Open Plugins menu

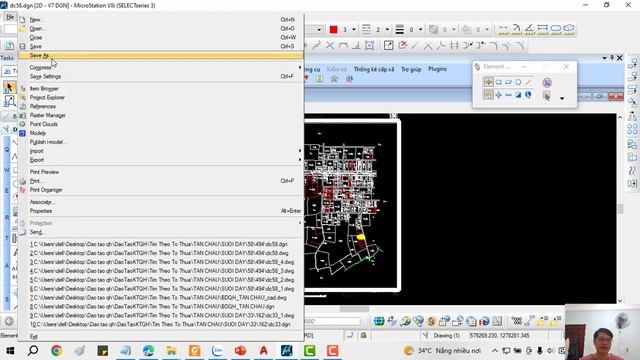pos(438,69)
